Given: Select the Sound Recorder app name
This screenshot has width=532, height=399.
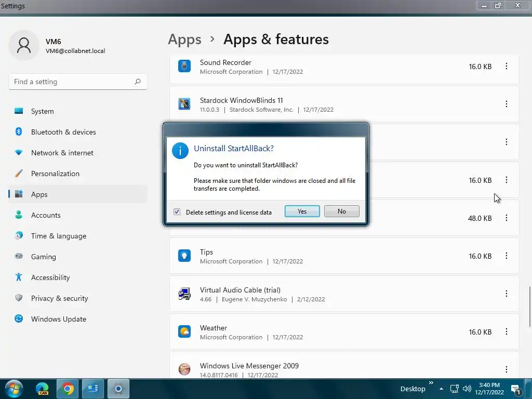Looking at the screenshot, I should (x=225, y=62).
